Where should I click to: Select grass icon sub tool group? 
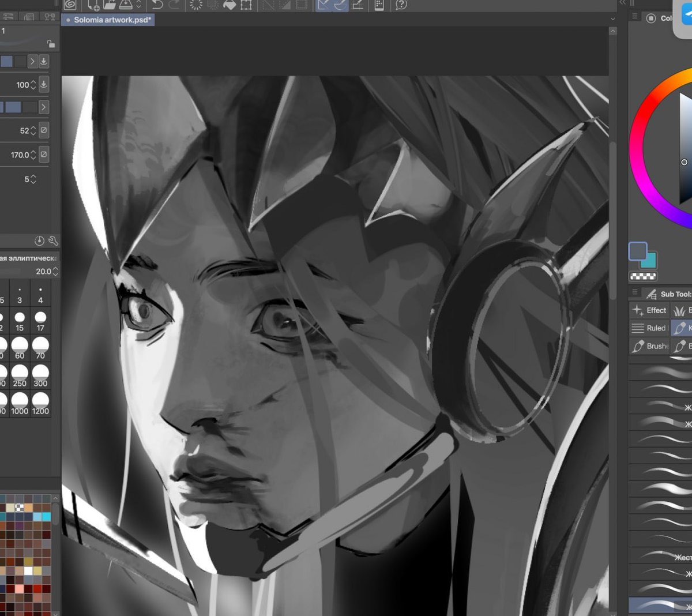click(682, 310)
